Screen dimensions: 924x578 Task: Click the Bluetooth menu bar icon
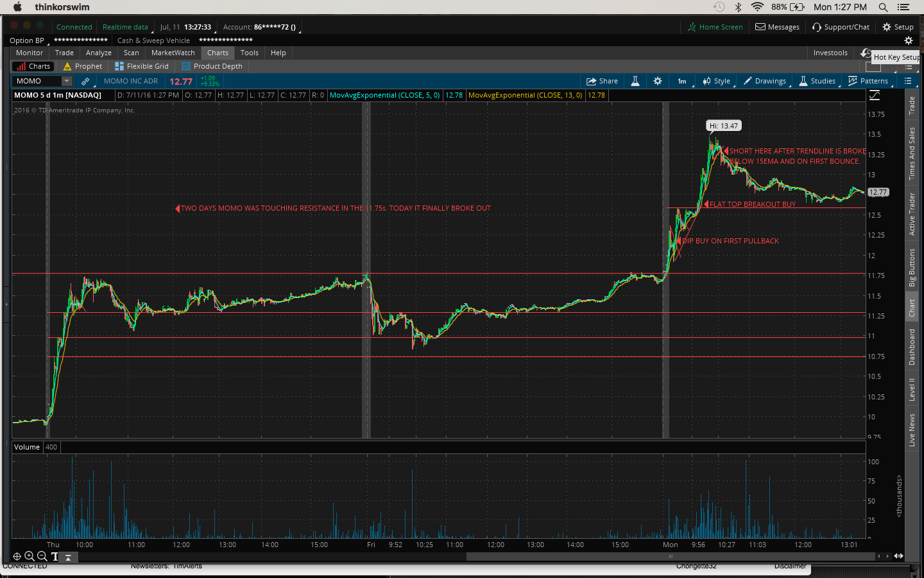pos(738,7)
